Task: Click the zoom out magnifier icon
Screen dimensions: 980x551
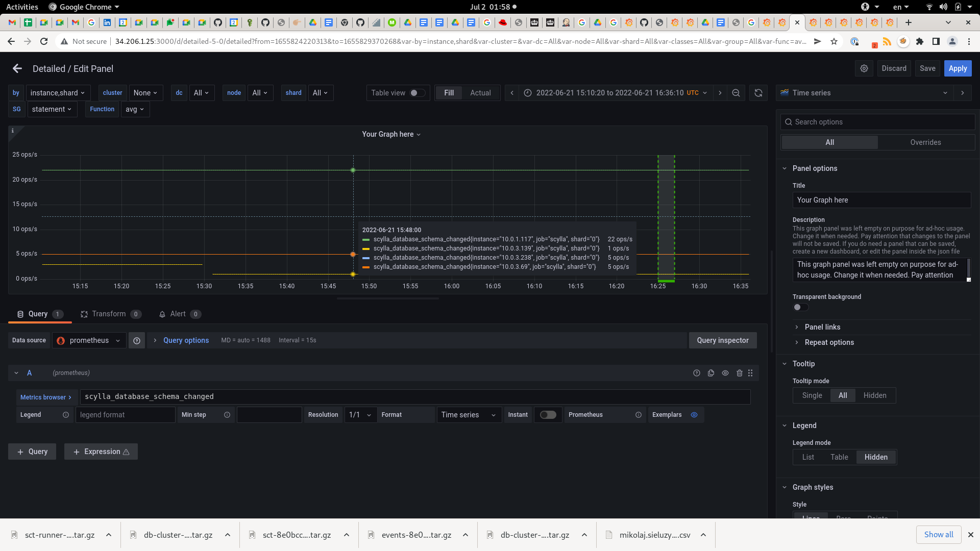Action: 736,93
